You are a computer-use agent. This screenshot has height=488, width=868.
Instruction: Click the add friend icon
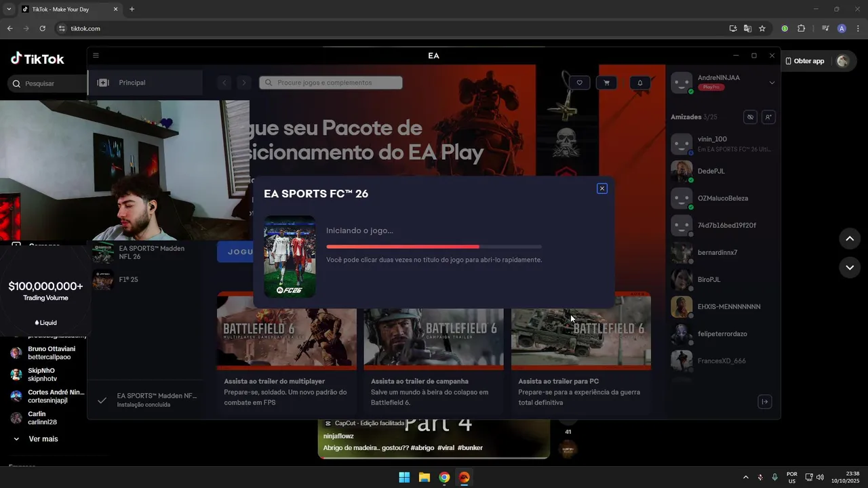(768, 117)
